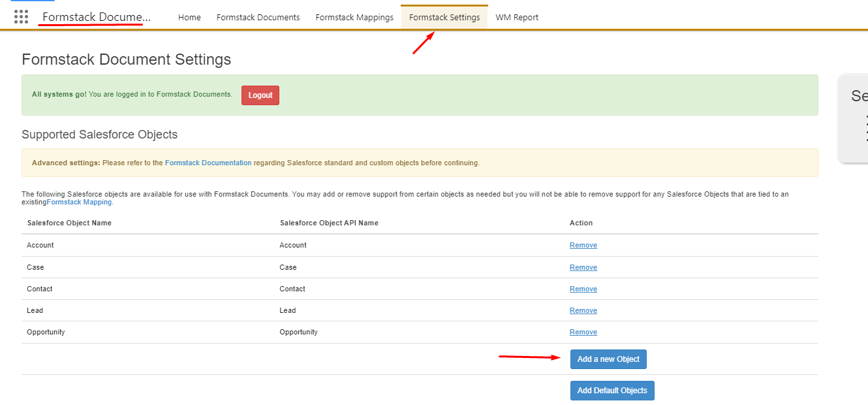Click the Salesforce Object API Name header
Viewport: 868px width, 405px height.
(x=329, y=223)
